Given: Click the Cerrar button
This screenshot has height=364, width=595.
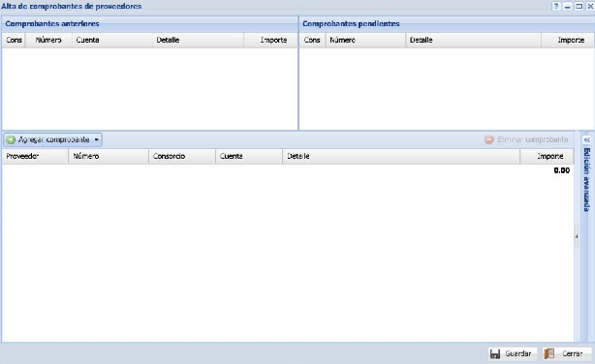Looking at the screenshot, I should point(567,353).
